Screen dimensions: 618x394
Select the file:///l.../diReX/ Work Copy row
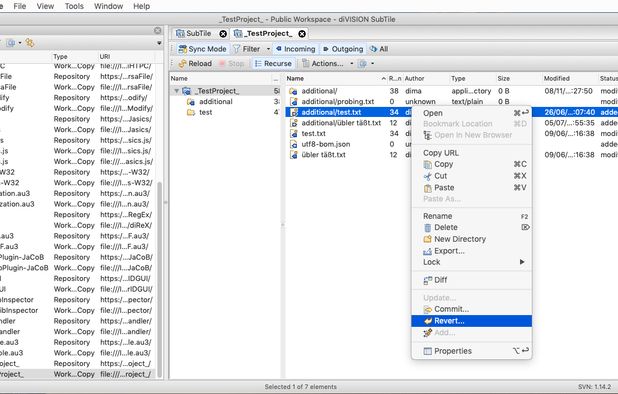click(x=77, y=225)
